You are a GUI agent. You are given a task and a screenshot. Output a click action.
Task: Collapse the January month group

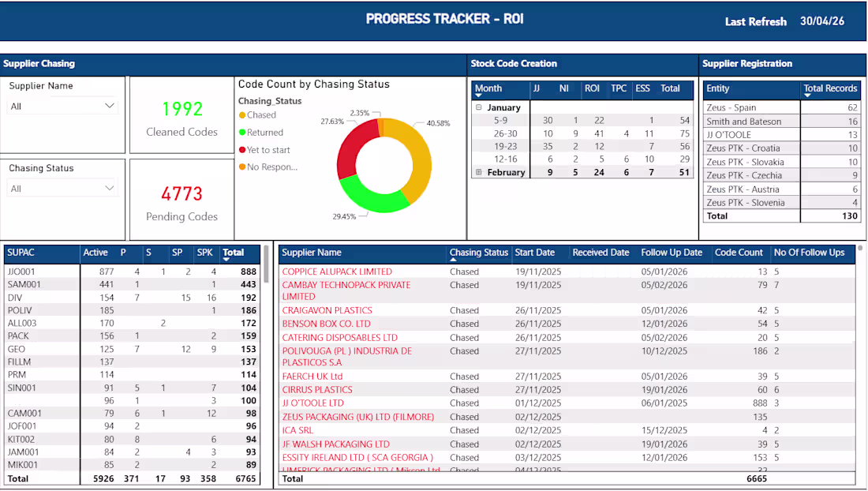tap(478, 105)
